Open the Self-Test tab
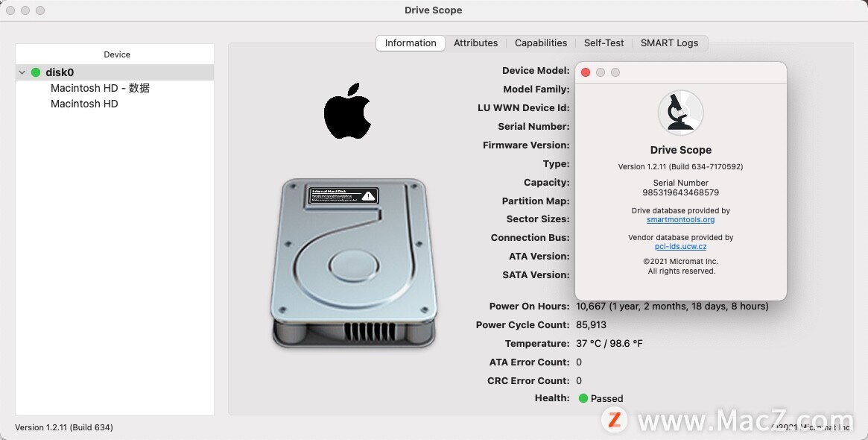Screen dimensions: 868x440 click(x=604, y=43)
